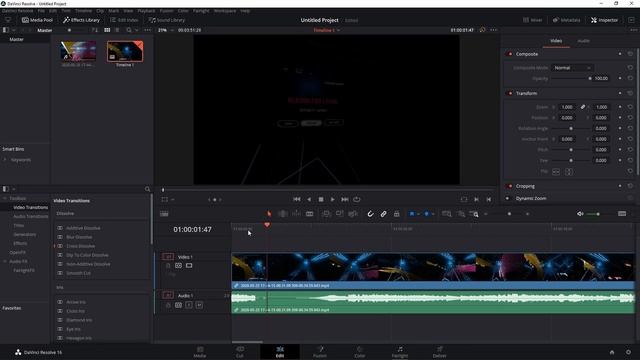
Task: Switch to Inspector Video tab
Action: pos(556,41)
